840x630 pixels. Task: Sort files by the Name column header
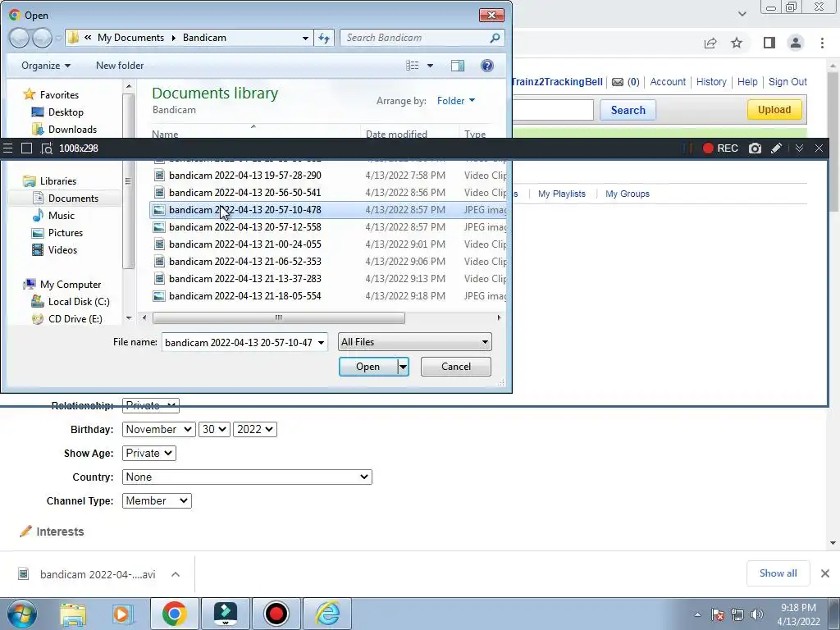(164, 134)
